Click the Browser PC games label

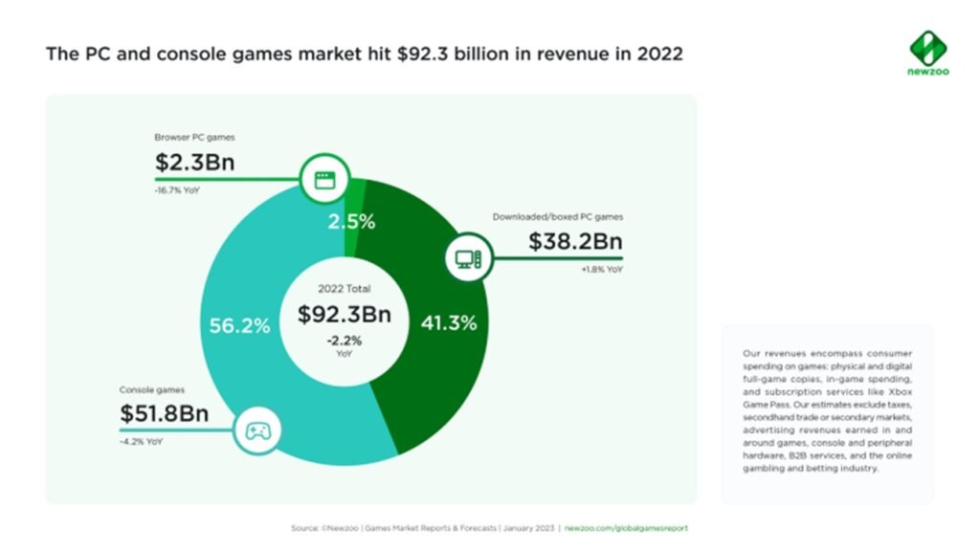[x=194, y=138]
